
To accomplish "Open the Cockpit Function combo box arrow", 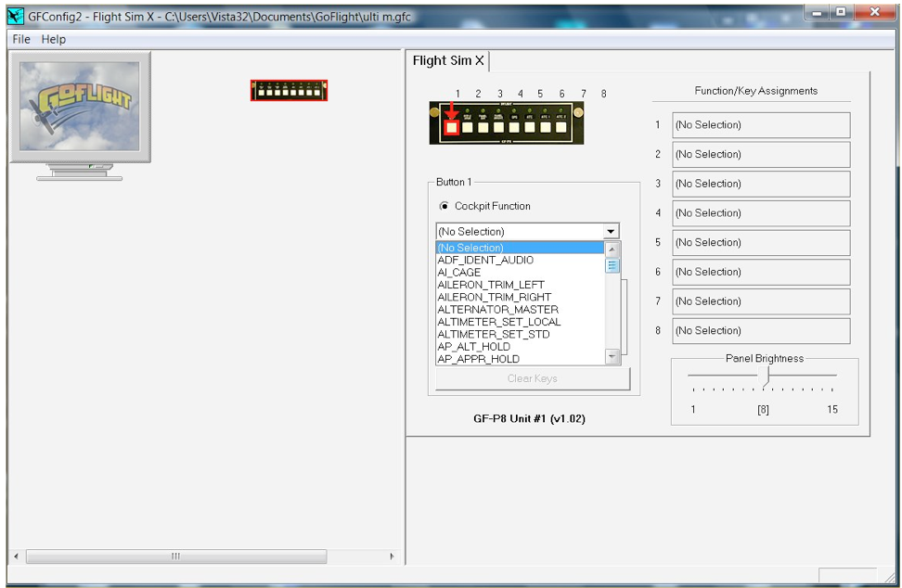I will click(x=611, y=231).
